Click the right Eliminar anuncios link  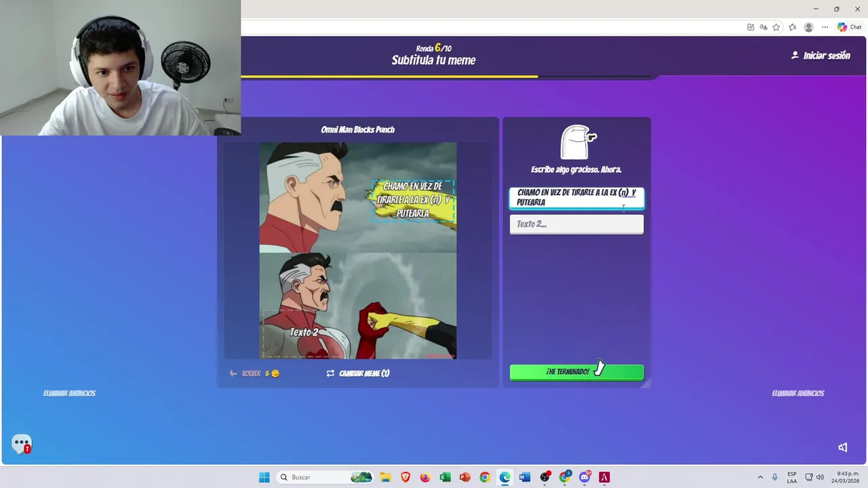click(x=797, y=393)
